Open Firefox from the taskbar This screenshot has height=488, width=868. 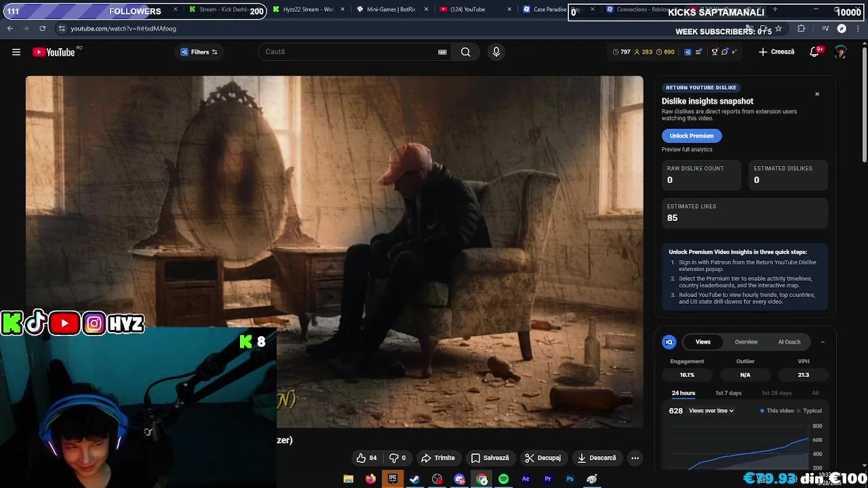pos(370,479)
